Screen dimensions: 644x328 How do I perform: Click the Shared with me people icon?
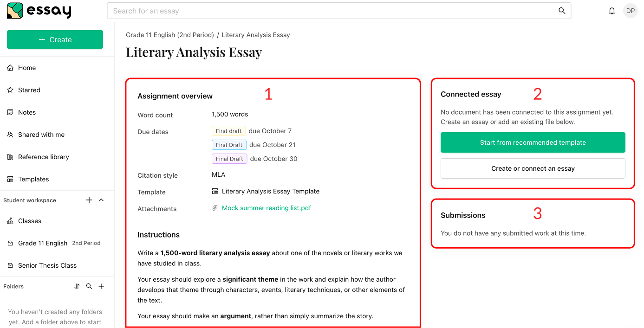(x=10, y=135)
